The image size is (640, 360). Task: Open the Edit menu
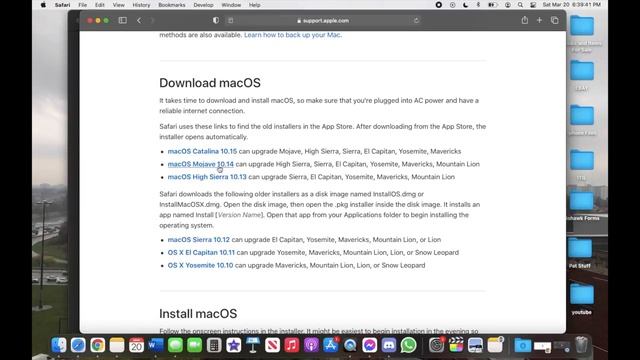pyautogui.click(x=100, y=5)
